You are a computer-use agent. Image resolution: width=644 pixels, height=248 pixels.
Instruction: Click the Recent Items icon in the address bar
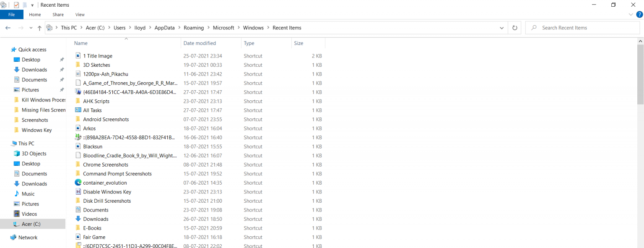[50, 27]
